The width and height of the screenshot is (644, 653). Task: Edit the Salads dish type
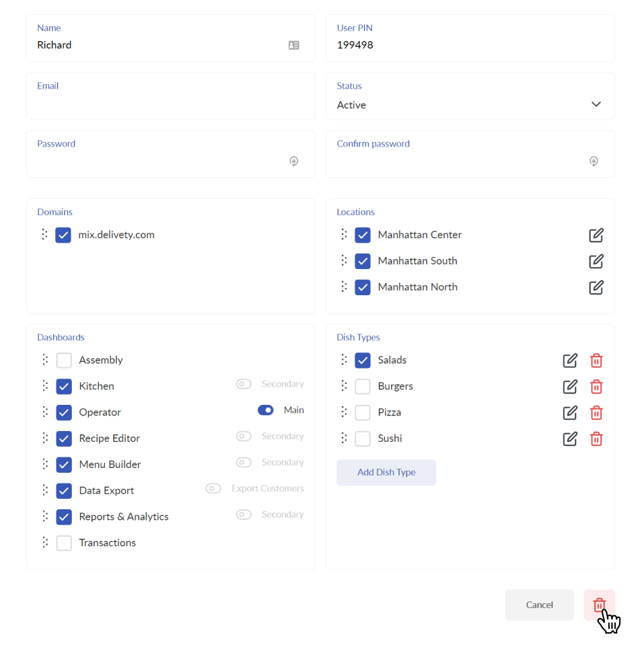[570, 360]
